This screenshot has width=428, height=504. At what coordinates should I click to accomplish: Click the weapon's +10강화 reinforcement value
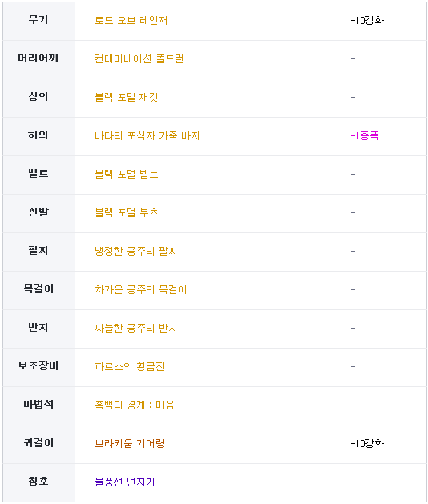tap(367, 21)
